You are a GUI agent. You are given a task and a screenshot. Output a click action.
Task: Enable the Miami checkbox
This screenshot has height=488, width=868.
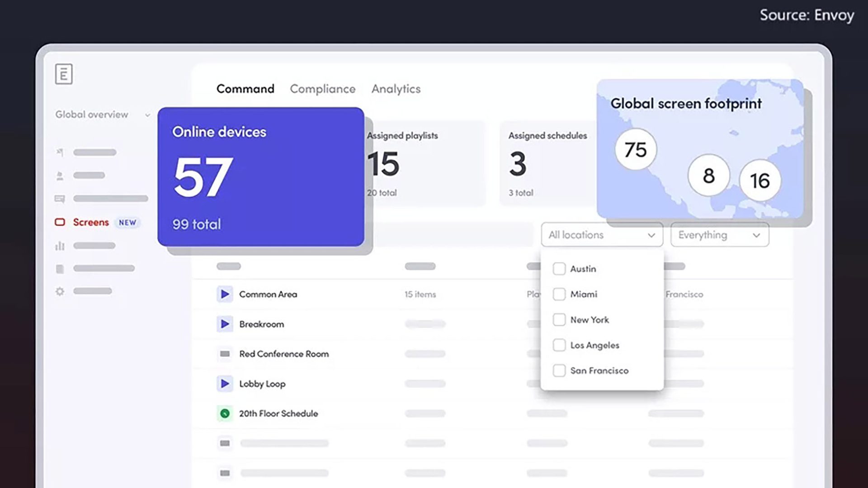[559, 294]
